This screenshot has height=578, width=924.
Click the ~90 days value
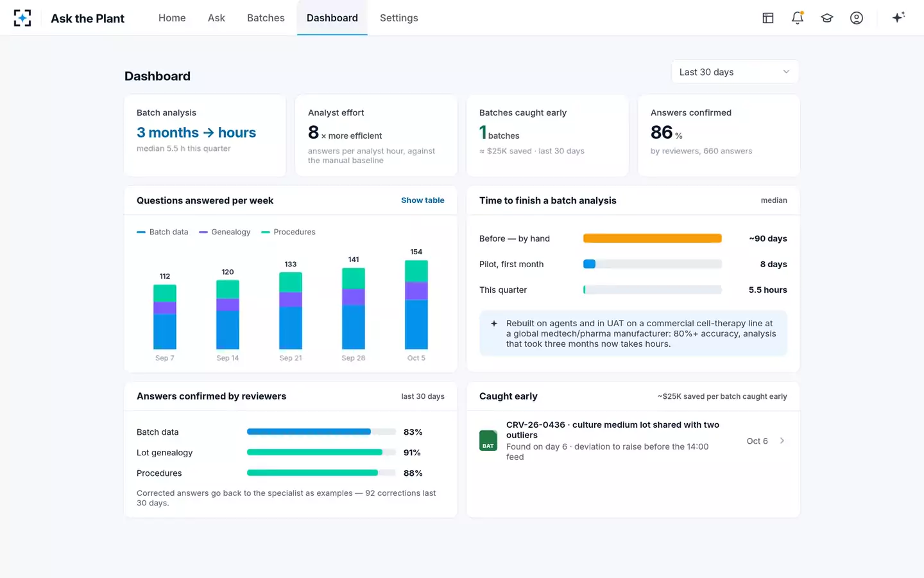tap(768, 238)
